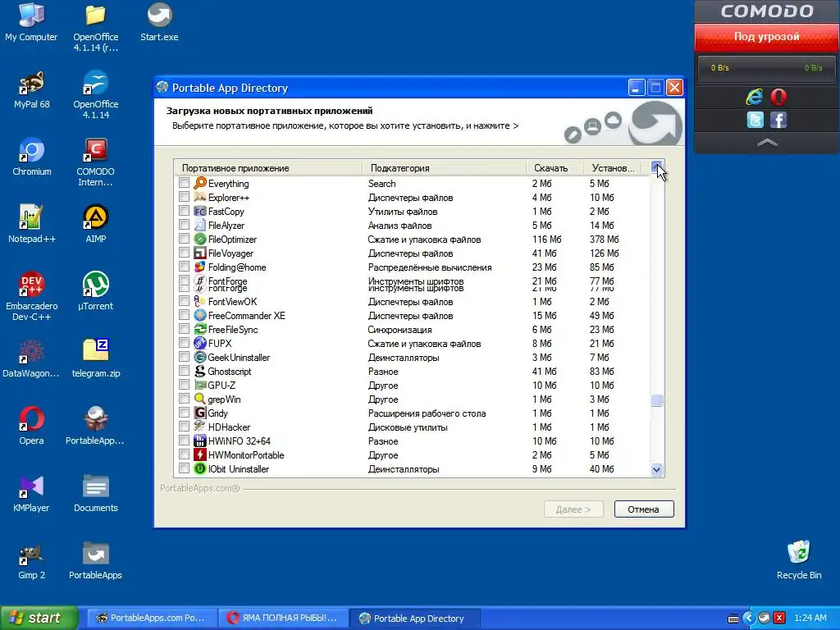Select the Gridy row name
840x630 pixels.
pyautogui.click(x=217, y=413)
